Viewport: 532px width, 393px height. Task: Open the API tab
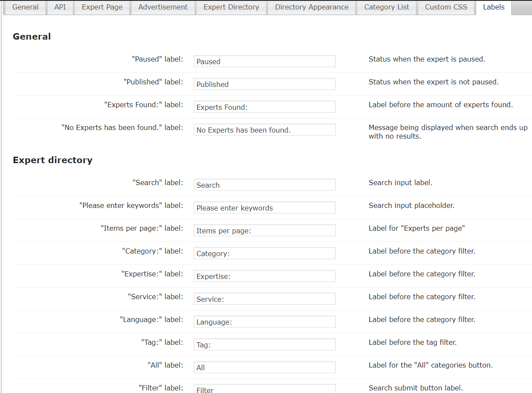click(x=60, y=7)
